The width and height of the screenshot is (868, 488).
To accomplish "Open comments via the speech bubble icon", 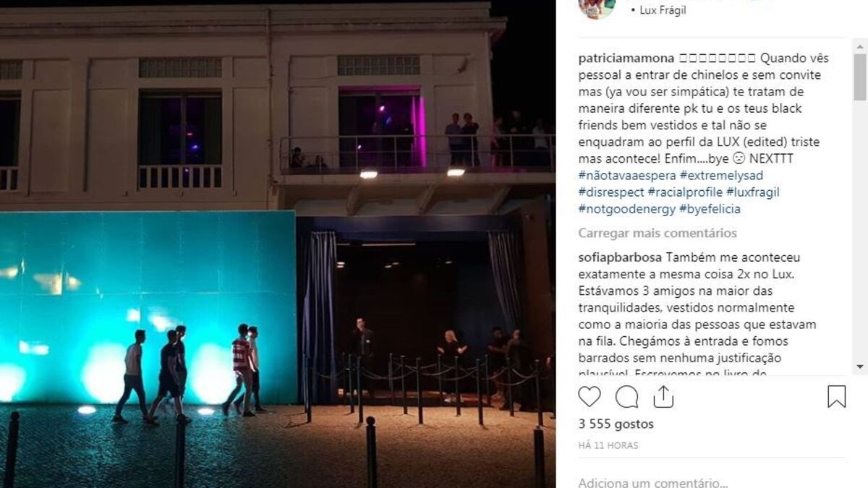I will [x=626, y=397].
